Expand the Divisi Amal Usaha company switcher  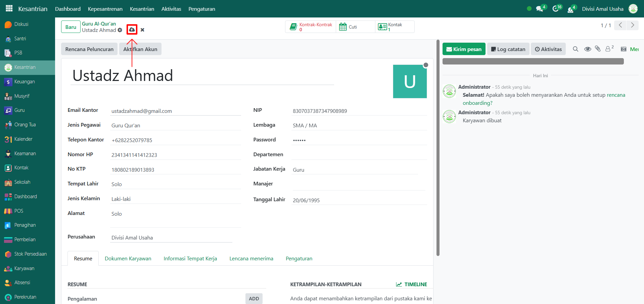pyautogui.click(x=602, y=9)
